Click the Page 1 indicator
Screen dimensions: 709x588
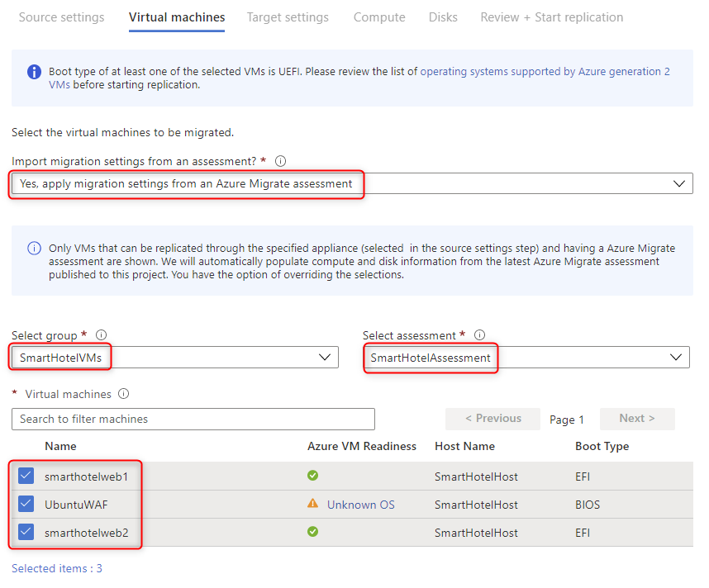[567, 420]
